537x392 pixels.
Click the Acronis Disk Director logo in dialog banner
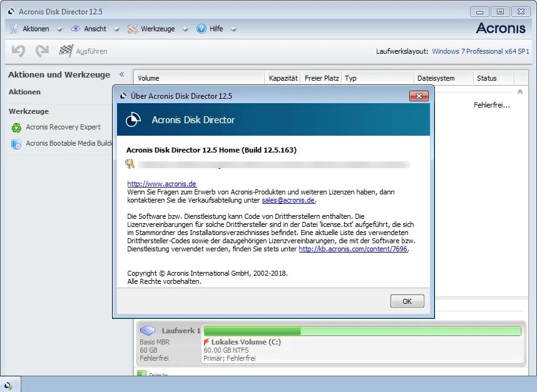[x=133, y=119]
